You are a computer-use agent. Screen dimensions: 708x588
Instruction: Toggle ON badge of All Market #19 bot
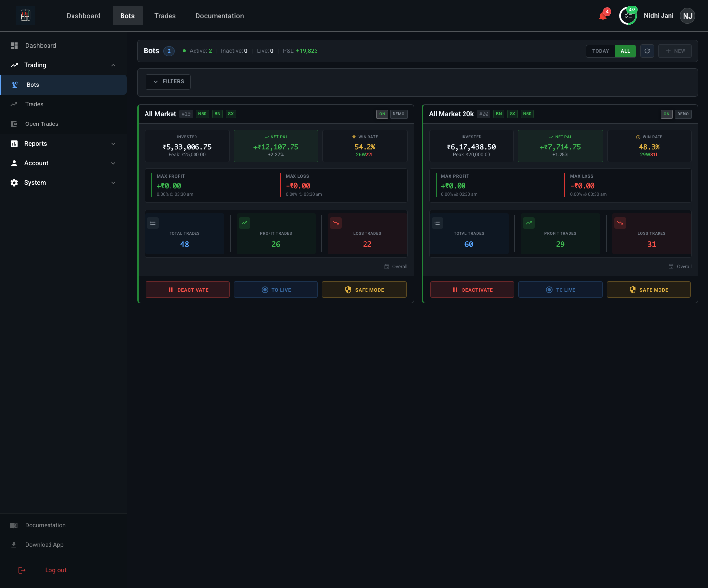(382, 114)
